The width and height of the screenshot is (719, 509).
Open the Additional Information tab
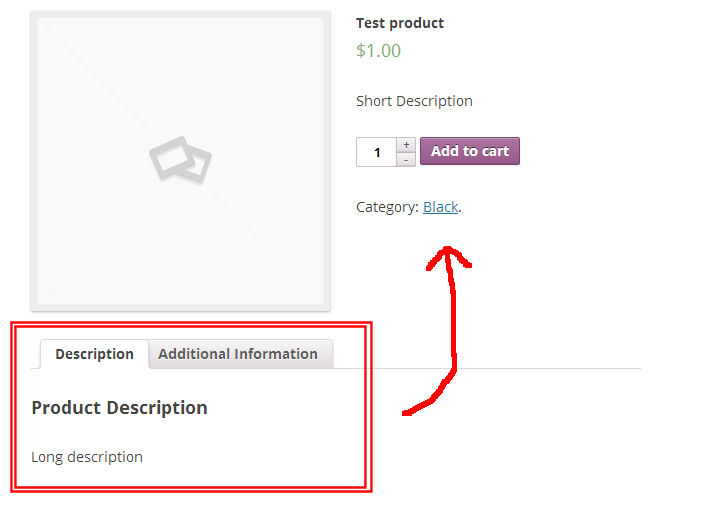coord(238,354)
